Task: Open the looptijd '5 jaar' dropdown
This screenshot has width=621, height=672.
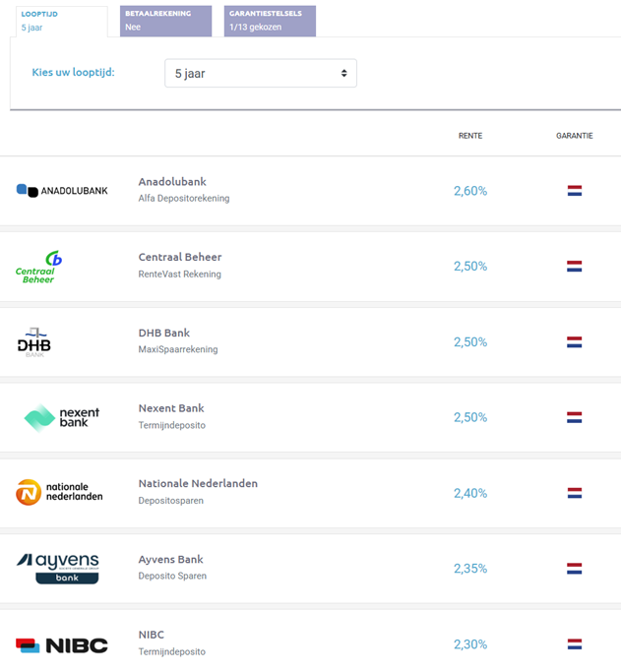Action: click(x=261, y=74)
